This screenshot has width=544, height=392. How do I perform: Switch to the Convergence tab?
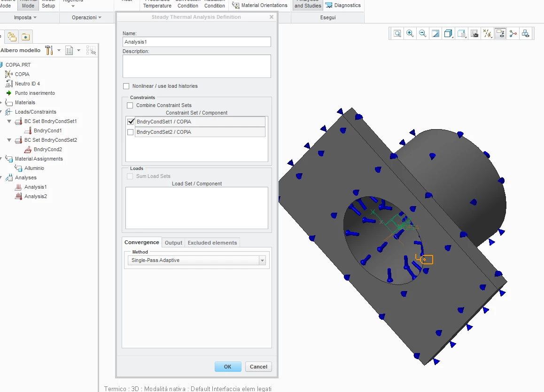point(141,242)
